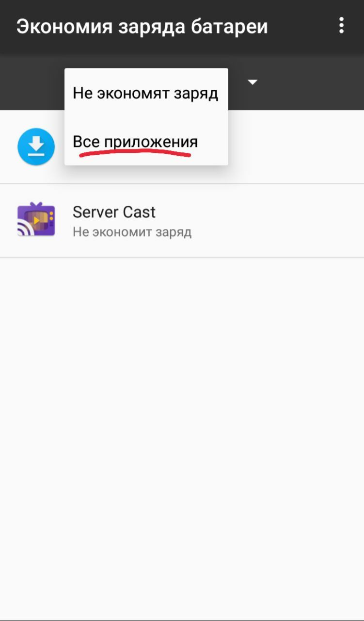Dismiss the popup by tapping the empty list area

pyautogui.click(x=182, y=437)
